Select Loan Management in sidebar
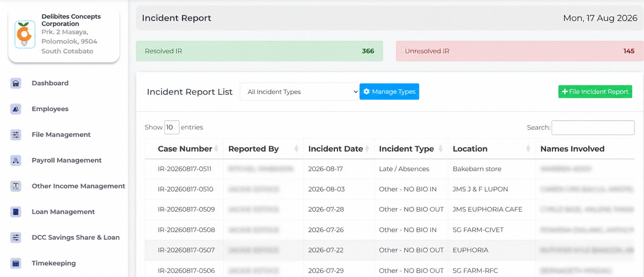The height and width of the screenshot is (277, 644). [x=63, y=212]
